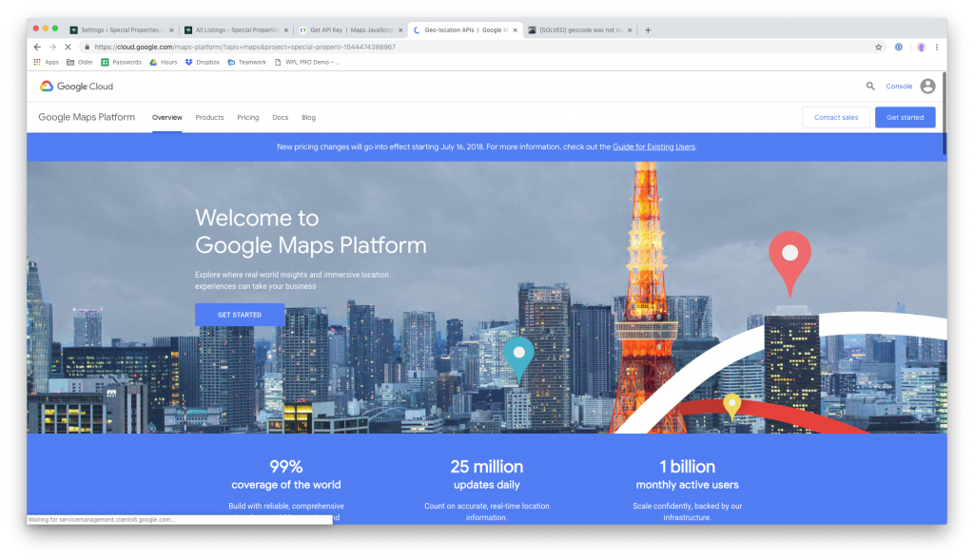
Task: Click the Google Cloud logo
Action: pos(76,87)
